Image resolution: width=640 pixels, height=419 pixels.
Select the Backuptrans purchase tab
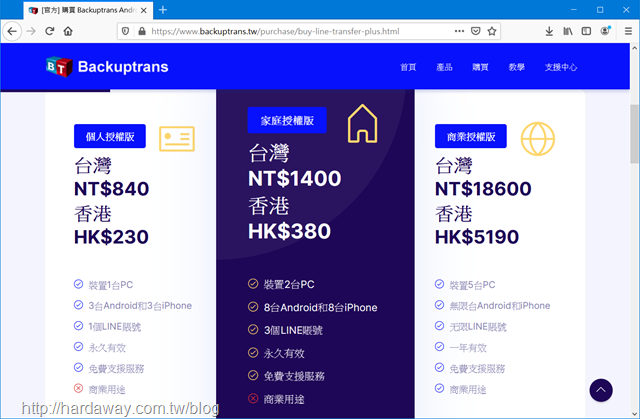point(88,10)
